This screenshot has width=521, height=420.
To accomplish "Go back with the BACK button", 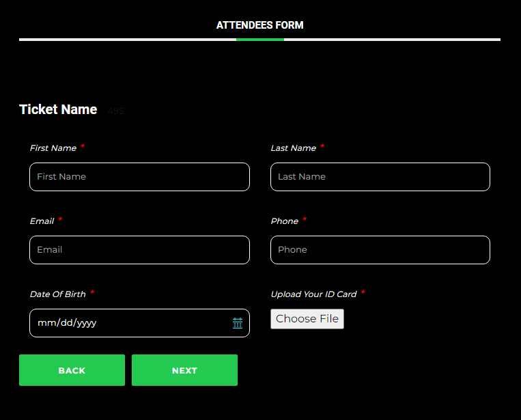I will (x=72, y=370).
